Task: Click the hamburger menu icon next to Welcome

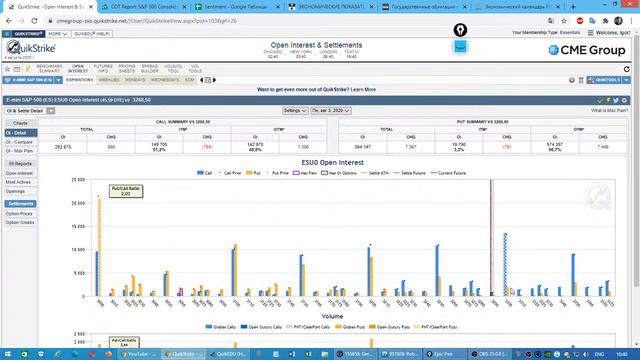Action: [x=590, y=33]
